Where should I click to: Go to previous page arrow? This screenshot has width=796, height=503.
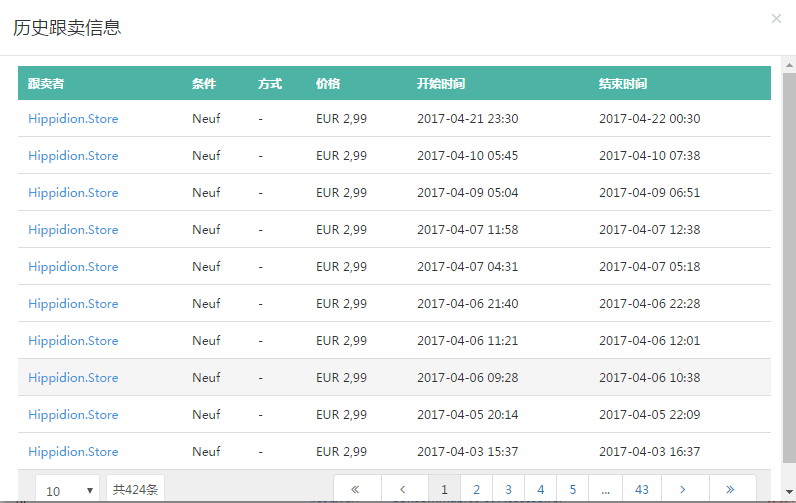[403, 489]
